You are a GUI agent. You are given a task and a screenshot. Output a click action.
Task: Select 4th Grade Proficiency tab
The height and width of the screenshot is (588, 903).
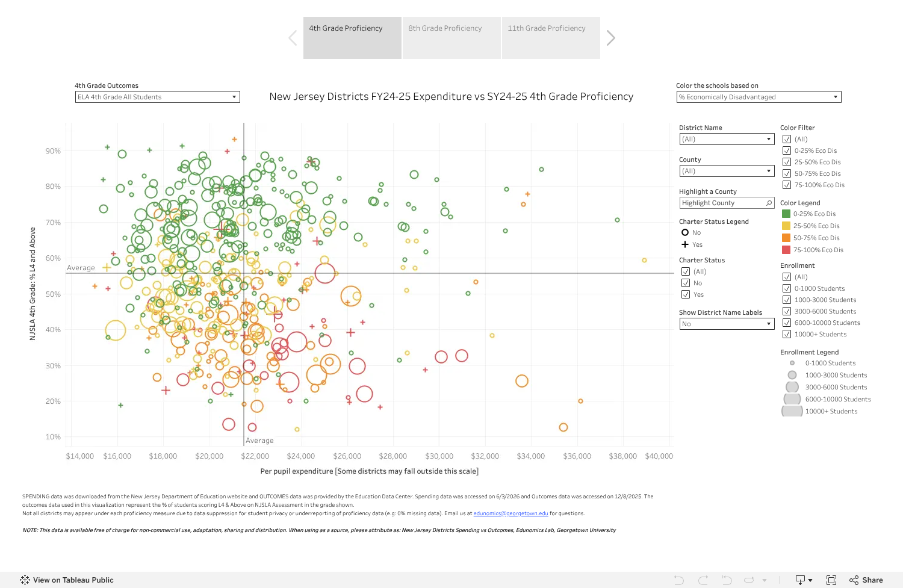coord(352,38)
